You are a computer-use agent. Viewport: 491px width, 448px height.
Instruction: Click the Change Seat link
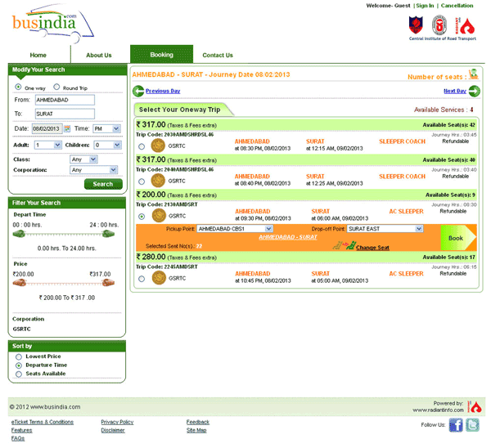coord(372,248)
